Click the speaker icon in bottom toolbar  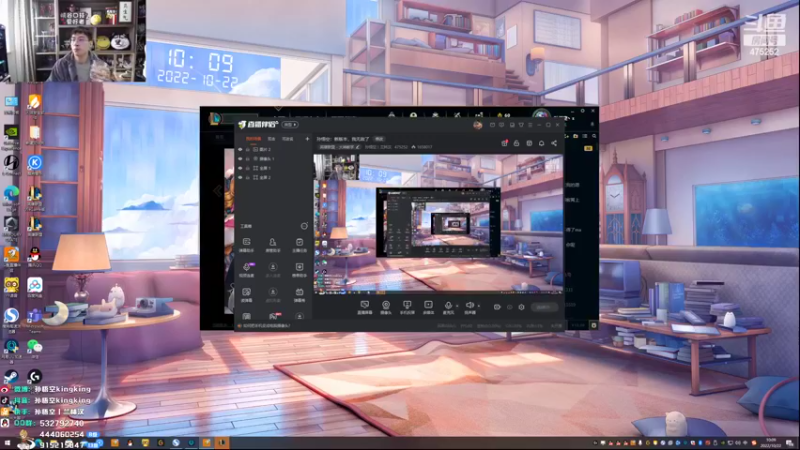(470, 307)
